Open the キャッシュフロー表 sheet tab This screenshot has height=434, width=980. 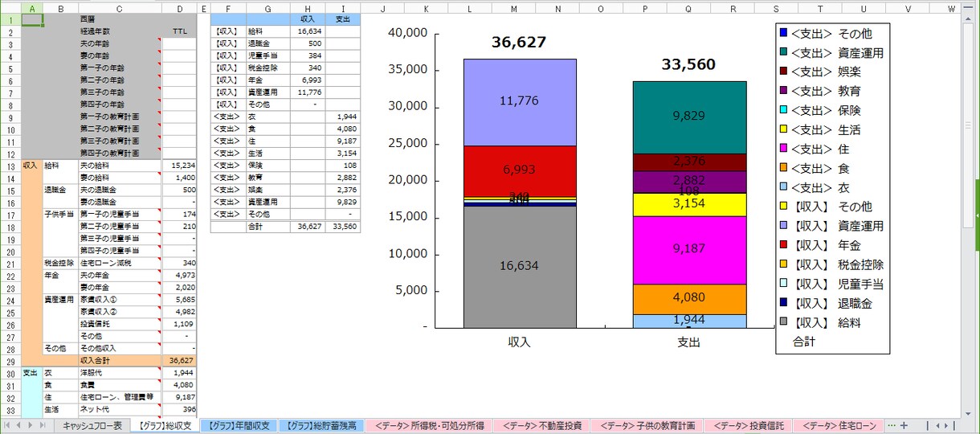coord(92,425)
